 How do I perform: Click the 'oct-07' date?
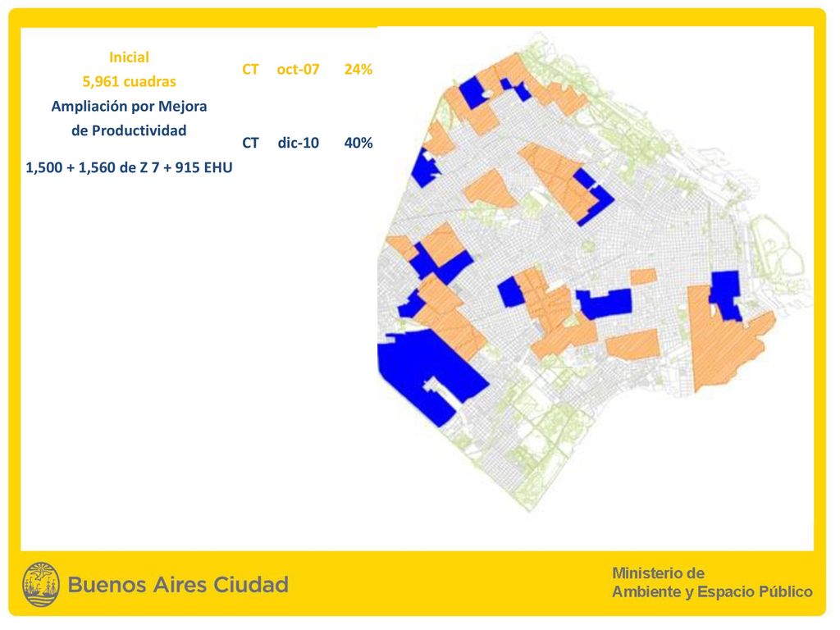298,70
